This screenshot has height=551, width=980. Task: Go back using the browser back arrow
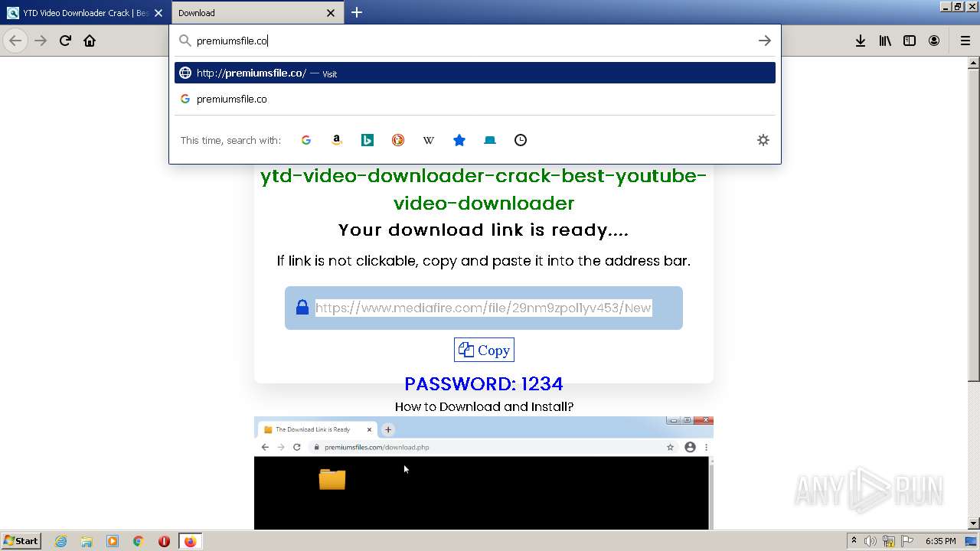coord(15,41)
